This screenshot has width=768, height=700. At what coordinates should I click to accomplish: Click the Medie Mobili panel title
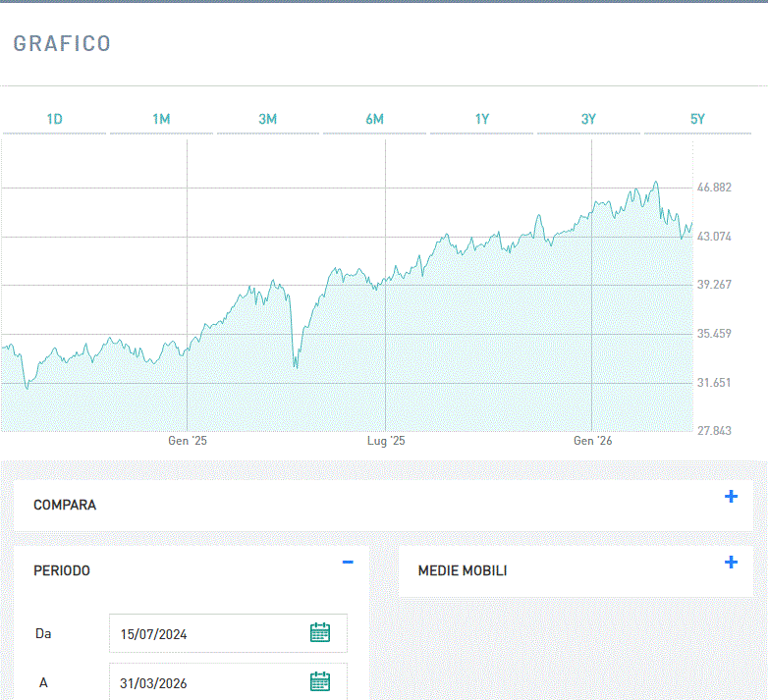[x=463, y=570]
